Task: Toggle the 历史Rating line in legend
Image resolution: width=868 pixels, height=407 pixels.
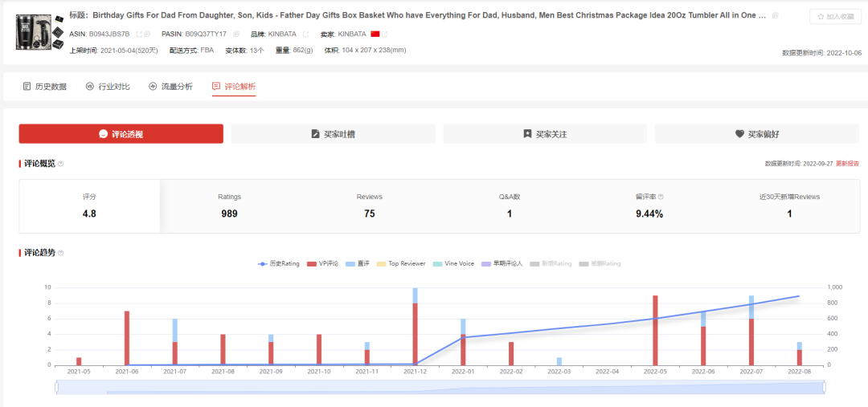Action: 279,264
